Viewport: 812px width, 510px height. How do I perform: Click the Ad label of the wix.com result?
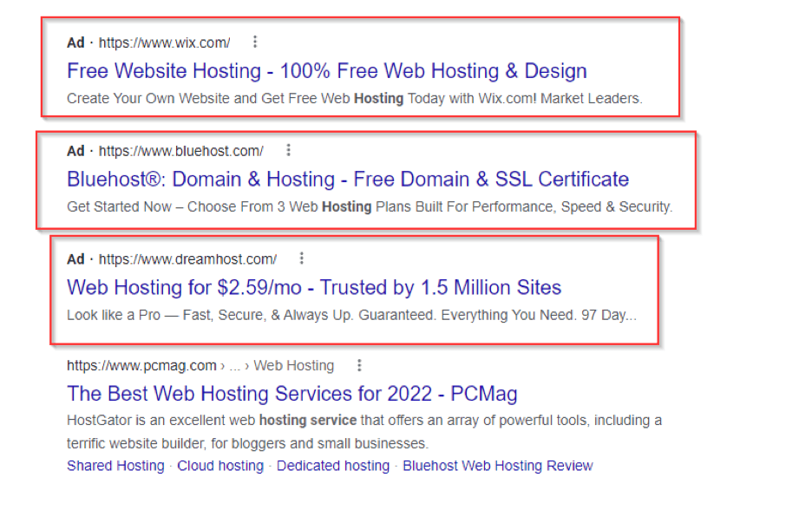pyautogui.click(x=75, y=42)
